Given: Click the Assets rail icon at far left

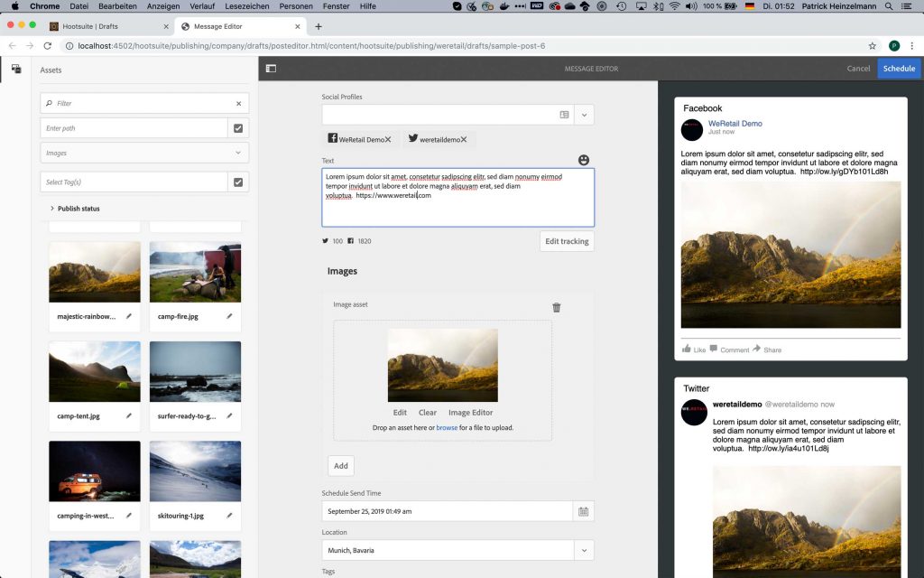Looking at the screenshot, I should [x=15, y=69].
